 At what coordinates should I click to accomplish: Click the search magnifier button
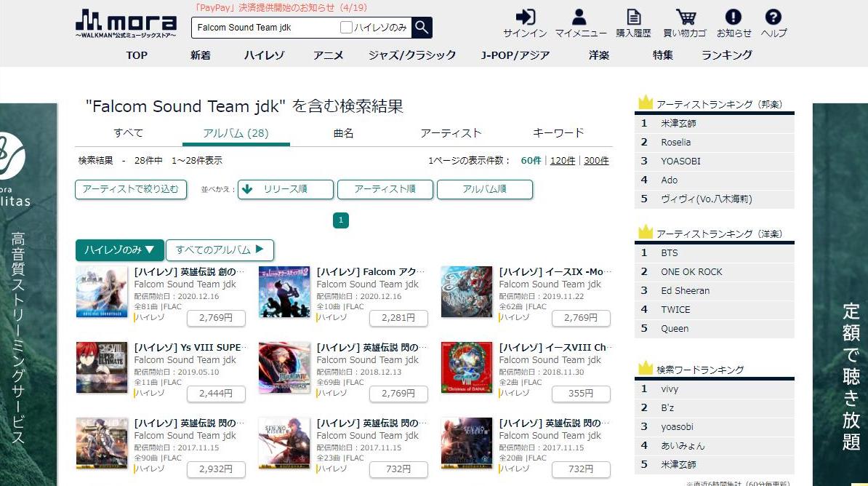point(422,27)
